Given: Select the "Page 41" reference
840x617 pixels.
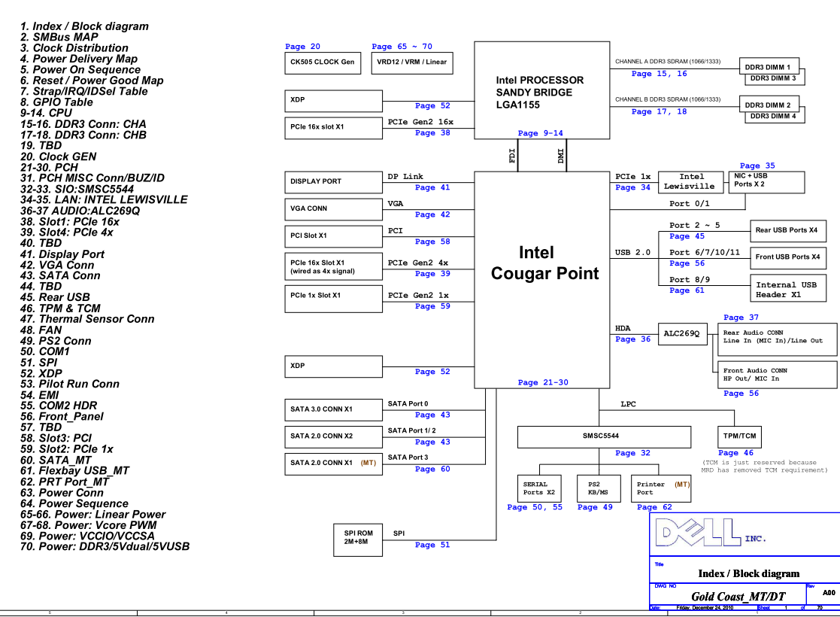Looking at the screenshot, I should tap(433, 187).
